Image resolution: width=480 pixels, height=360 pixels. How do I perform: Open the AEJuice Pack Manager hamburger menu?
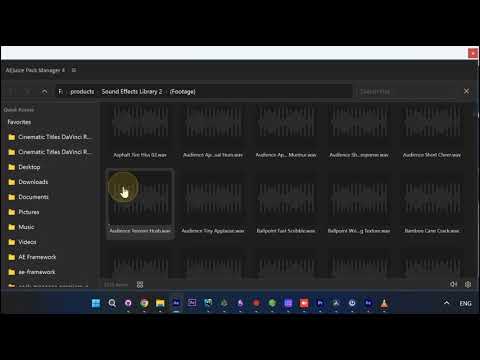(74, 70)
